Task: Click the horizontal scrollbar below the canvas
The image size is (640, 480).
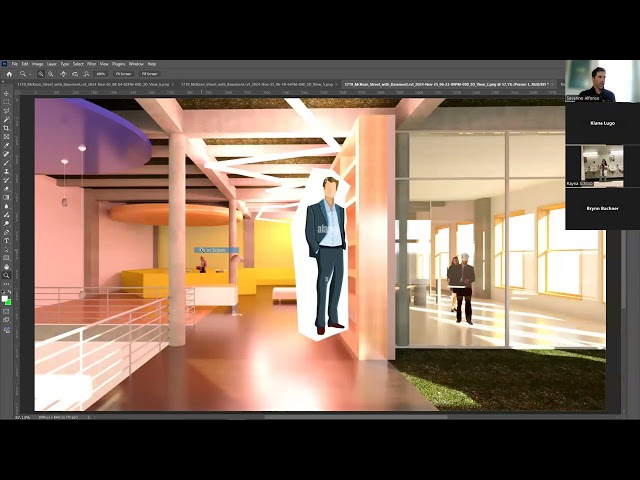Action: (x=356, y=417)
